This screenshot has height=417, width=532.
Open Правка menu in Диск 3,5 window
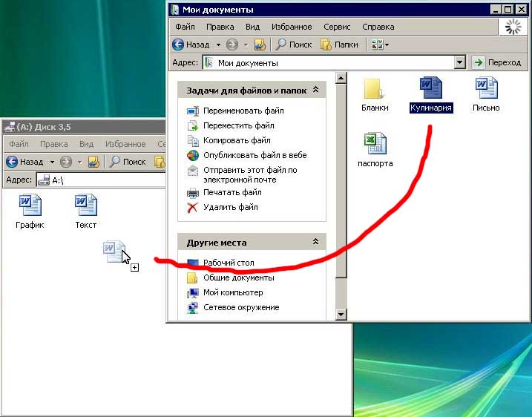coord(53,144)
